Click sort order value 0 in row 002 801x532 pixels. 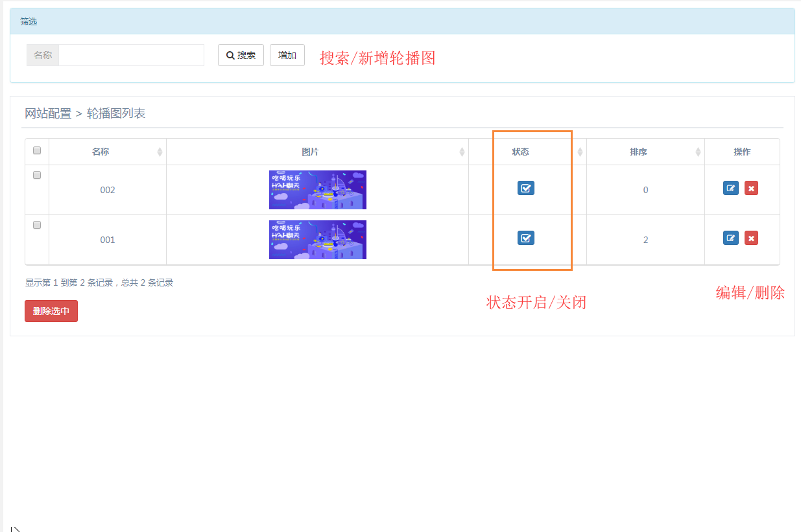[645, 190]
